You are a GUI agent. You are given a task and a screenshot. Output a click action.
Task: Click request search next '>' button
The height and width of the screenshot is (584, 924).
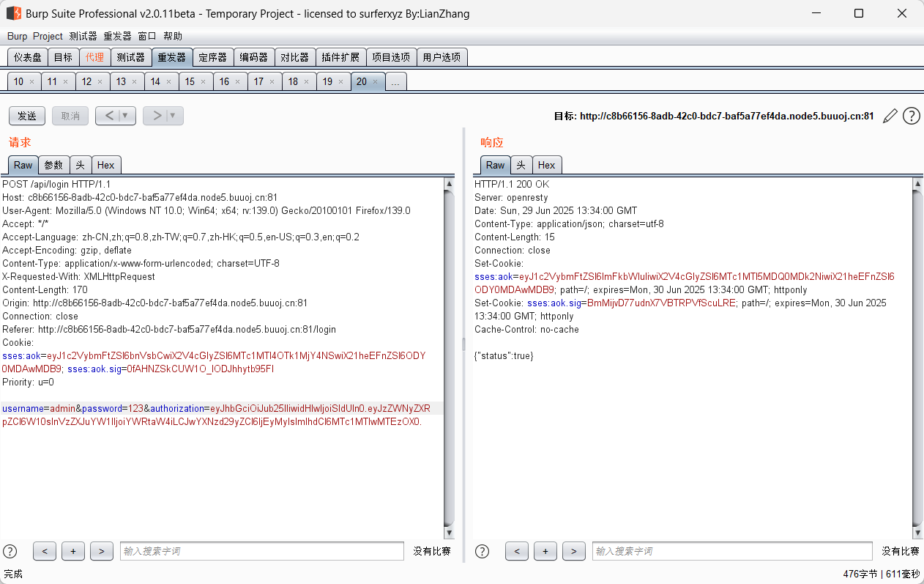[x=102, y=551]
